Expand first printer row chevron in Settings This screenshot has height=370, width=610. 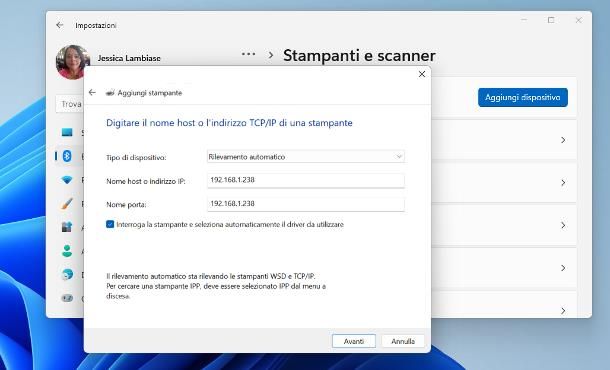pyautogui.click(x=563, y=140)
